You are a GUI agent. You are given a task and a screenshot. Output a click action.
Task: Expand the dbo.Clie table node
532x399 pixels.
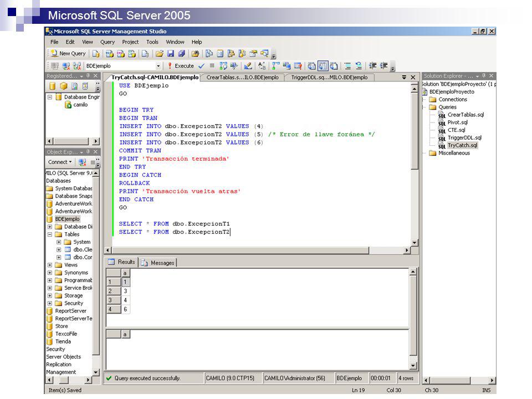59,250
